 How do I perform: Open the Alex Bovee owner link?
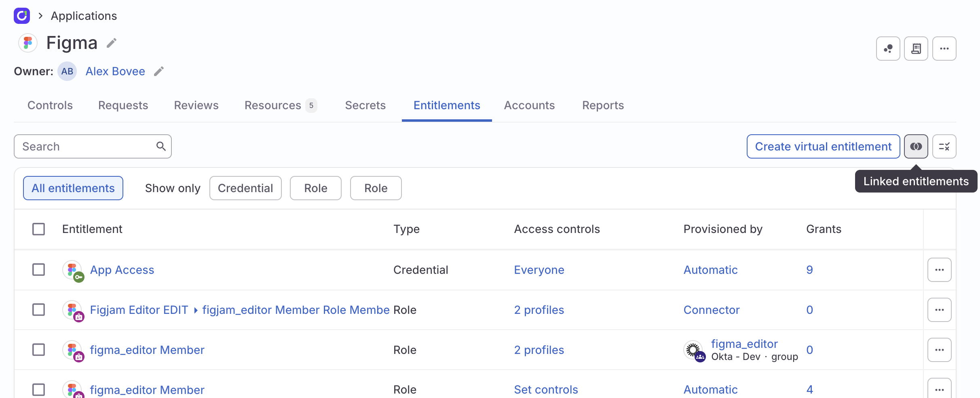tap(115, 71)
